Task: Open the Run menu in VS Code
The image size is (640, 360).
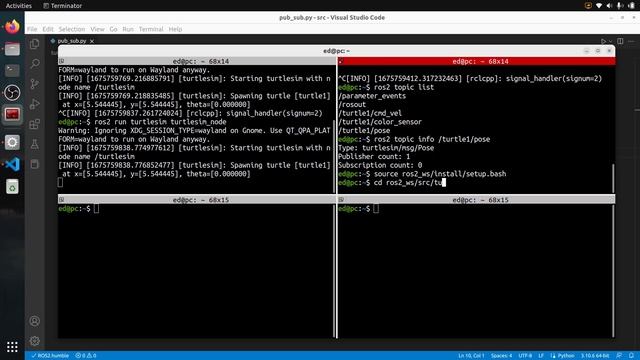Action: click(128, 29)
